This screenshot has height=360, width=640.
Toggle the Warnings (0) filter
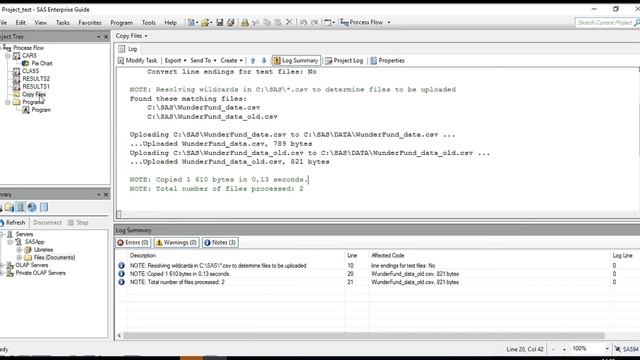click(x=176, y=242)
